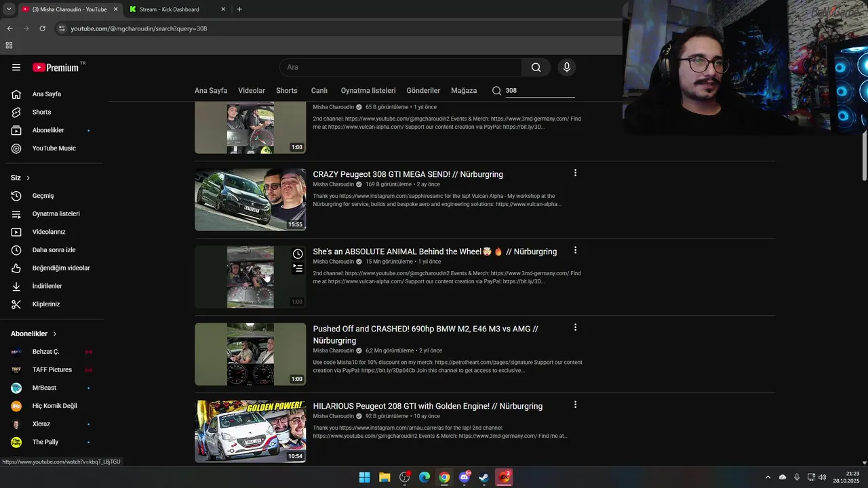Open CRAZY Peugeot 308 GTI MEGA SEND video title
The width and height of the screenshot is (868, 488).
point(408,174)
